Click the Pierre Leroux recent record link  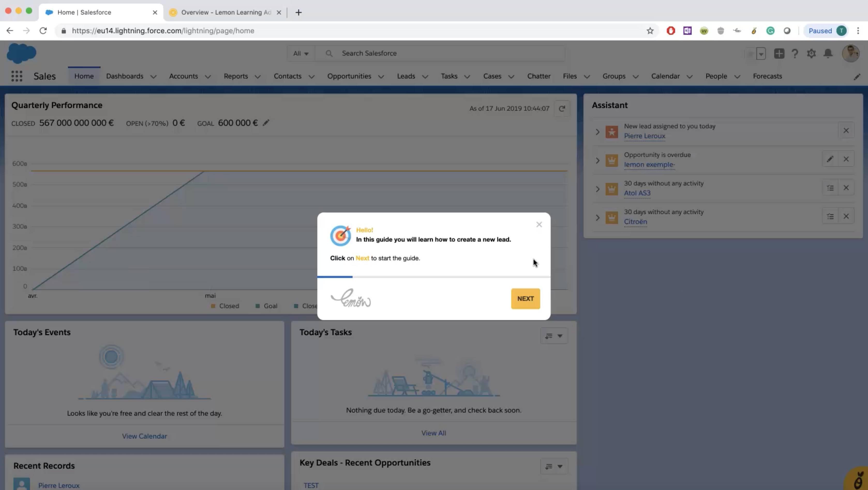59,485
